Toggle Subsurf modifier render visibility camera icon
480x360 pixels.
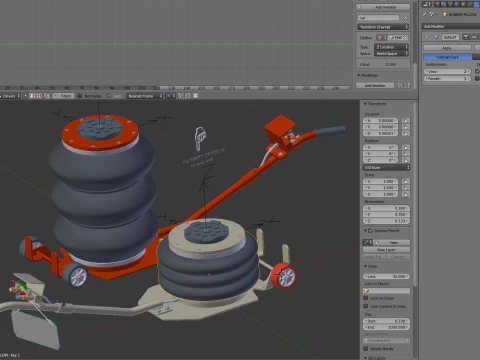[466, 37]
